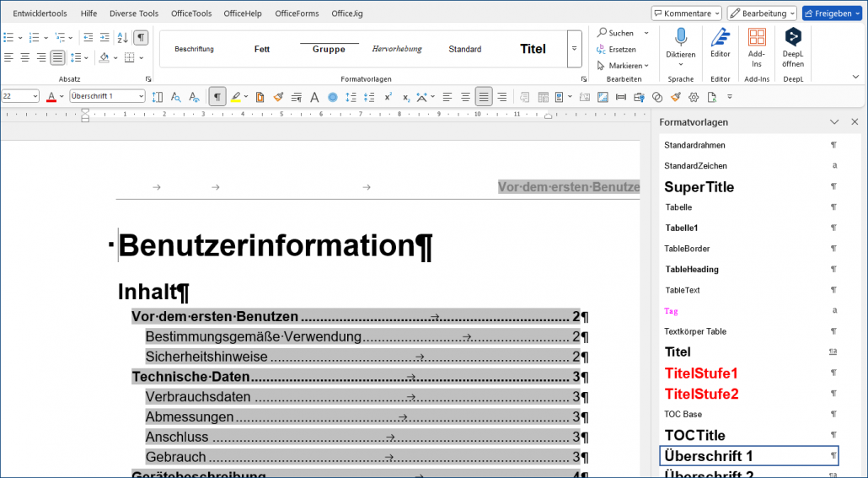Toggle center alignment in the Absatz group
Viewport: 868px width, 478px height.
click(24, 57)
